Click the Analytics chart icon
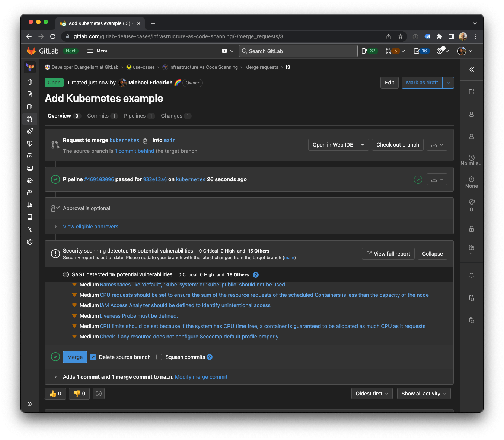The height and width of the screenshot is (440, 504). [30, 205]
